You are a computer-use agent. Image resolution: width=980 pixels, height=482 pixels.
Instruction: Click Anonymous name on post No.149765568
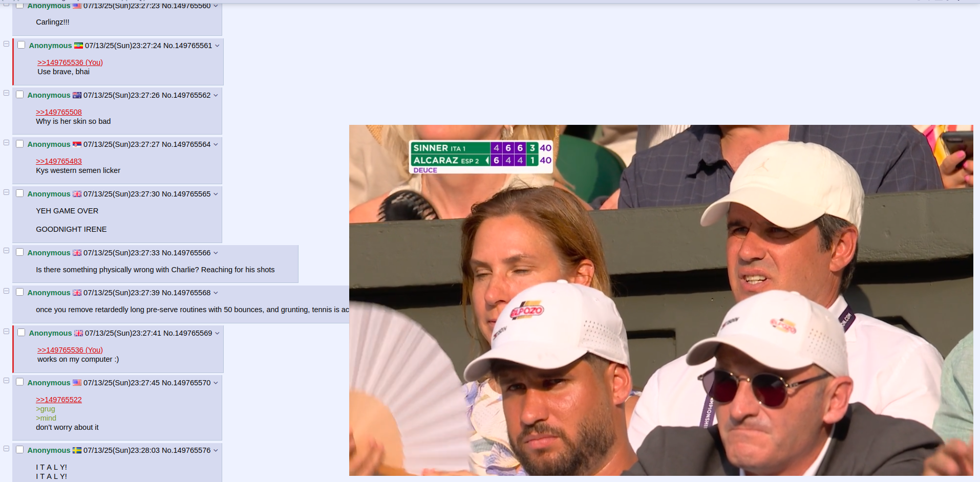pos(49,293)
